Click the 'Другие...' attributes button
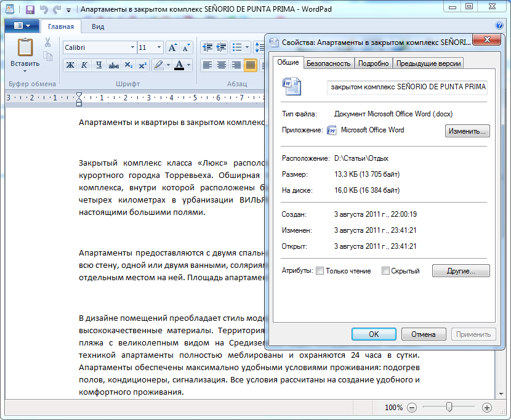Image resolution: width=511 pixels, height=420 pixels. [x=461, y=271]
